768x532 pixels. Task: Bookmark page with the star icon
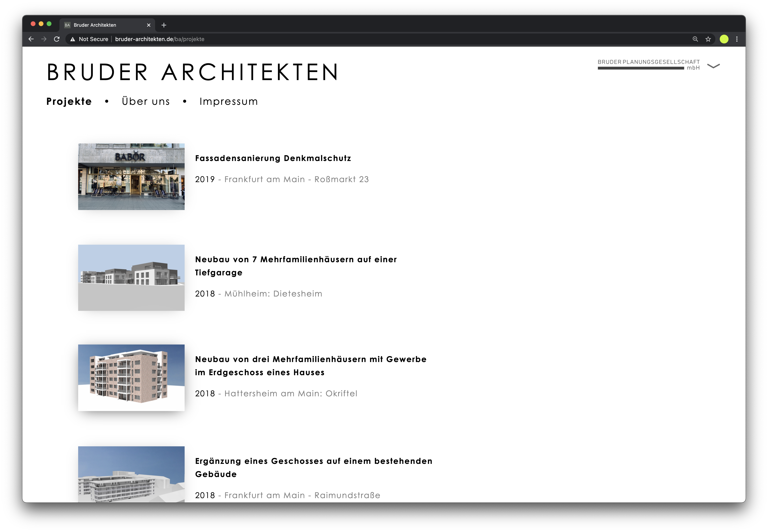tap(708, 39)
